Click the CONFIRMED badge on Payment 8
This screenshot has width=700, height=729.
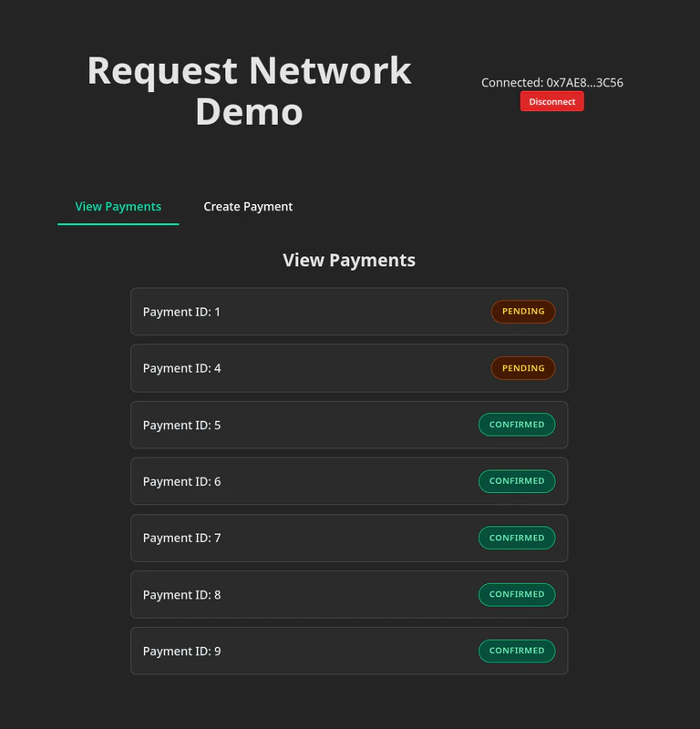[x=517, y=595]
